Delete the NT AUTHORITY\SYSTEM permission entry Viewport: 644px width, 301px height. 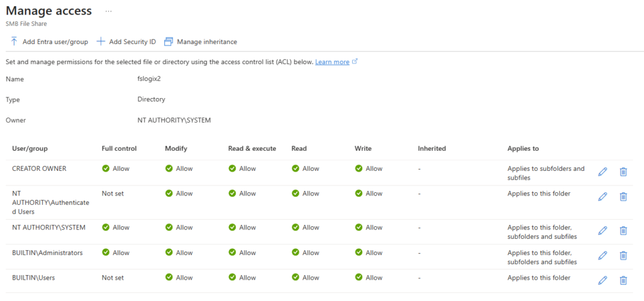(x=623, y=231)
